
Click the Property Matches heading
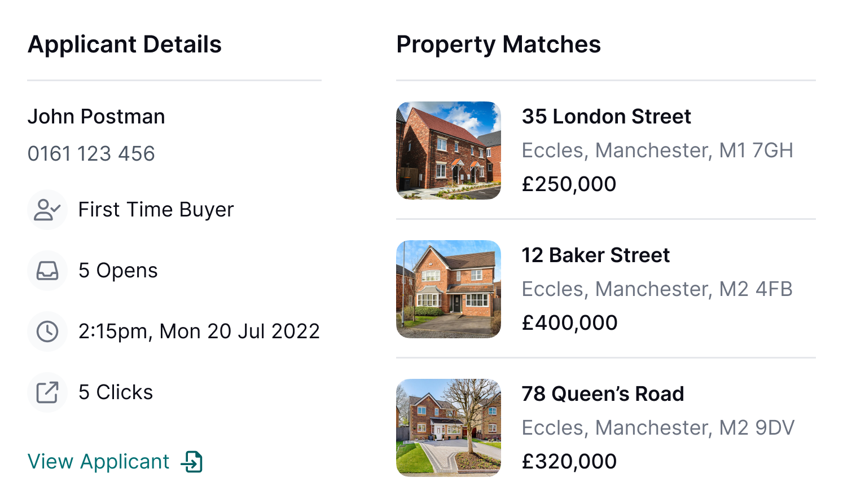pyautogui.click(x=499, y=45)
